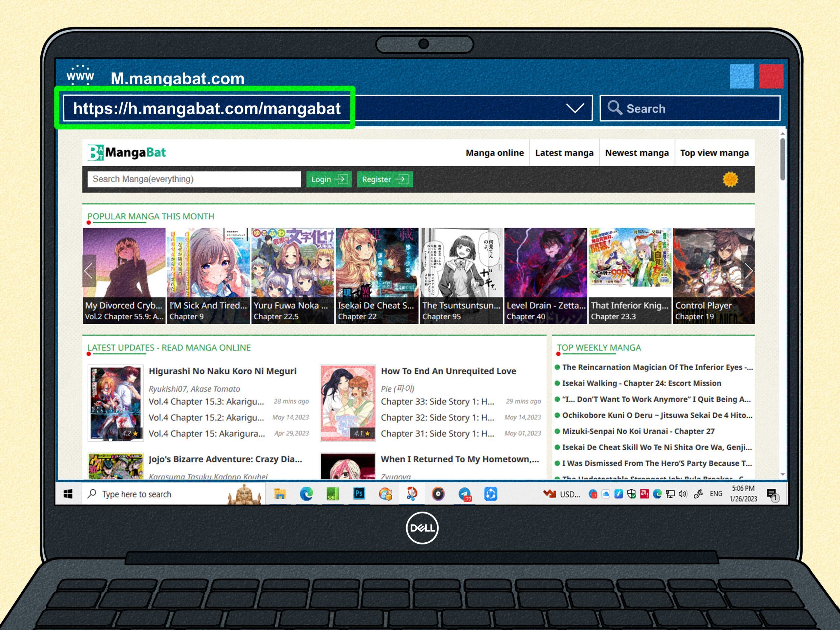Click the Search Manga input field

[x=195, y=179]
